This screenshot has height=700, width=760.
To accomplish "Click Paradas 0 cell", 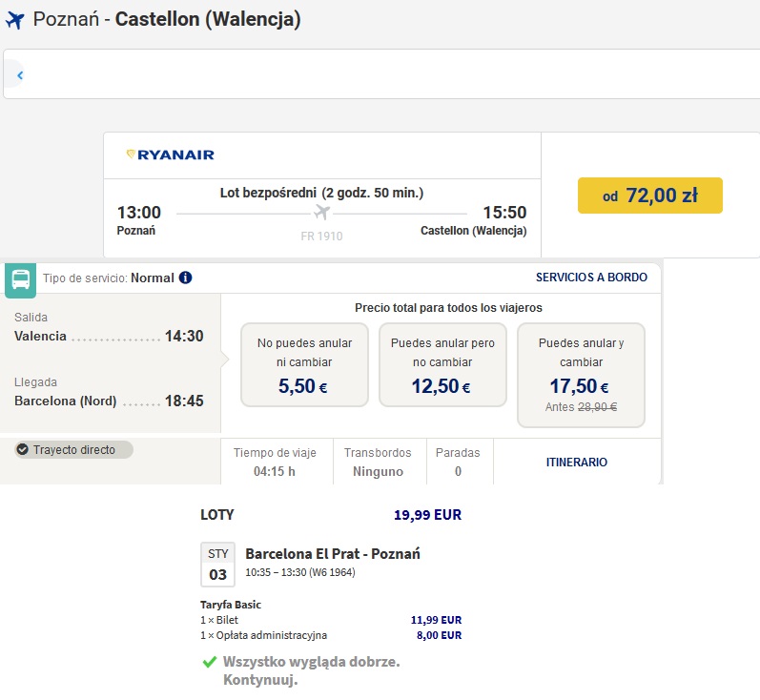I will [458, 462].
